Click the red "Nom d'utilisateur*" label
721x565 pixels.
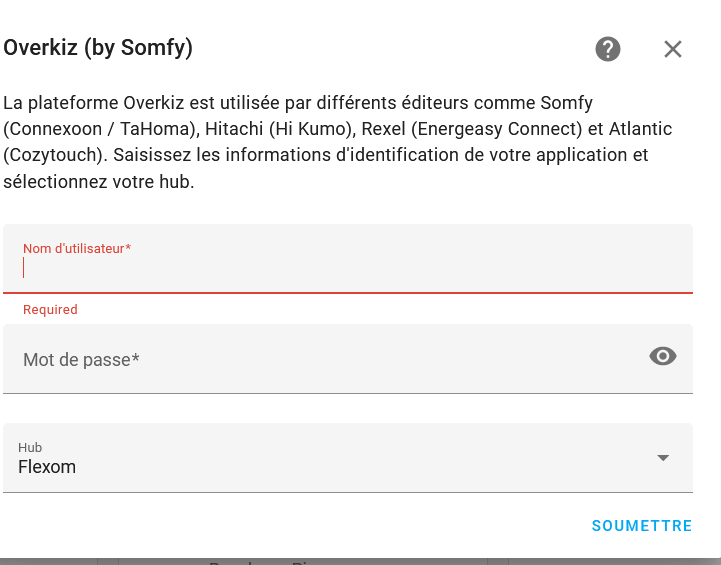click(77, 248)
